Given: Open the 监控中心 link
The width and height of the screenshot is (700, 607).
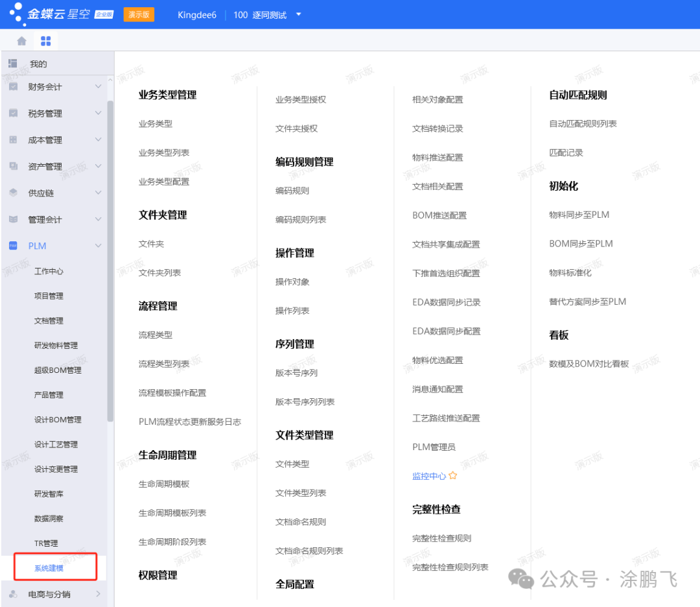Looking at the screenshot, I should [x=428, y=476].
